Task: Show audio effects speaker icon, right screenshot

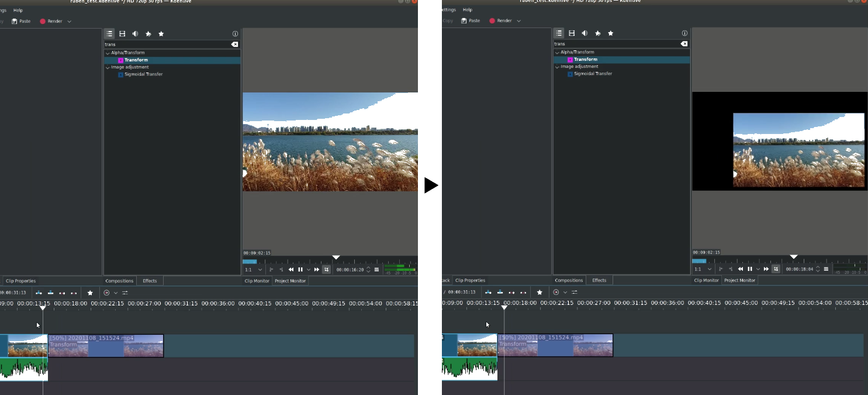Action: pyautogui.click(x=585, y=33)
